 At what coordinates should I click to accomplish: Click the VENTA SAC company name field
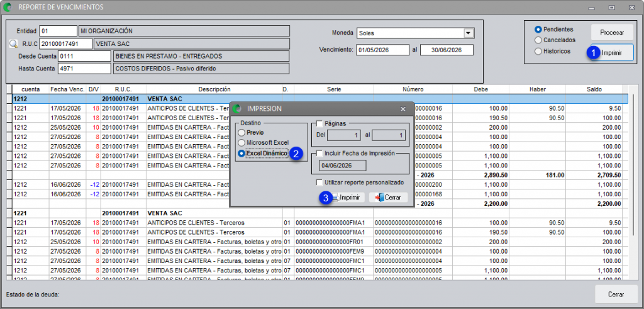[x=192, y=44]
